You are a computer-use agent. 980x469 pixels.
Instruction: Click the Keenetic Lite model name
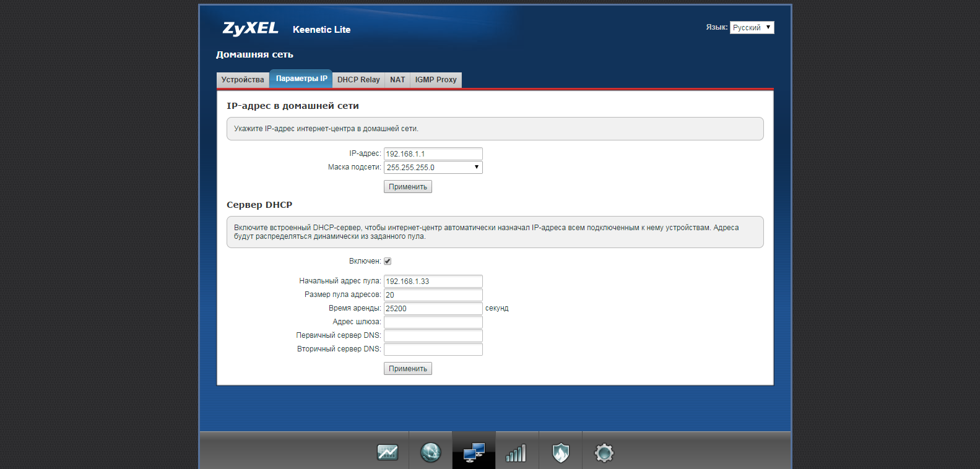coord(321,30)
